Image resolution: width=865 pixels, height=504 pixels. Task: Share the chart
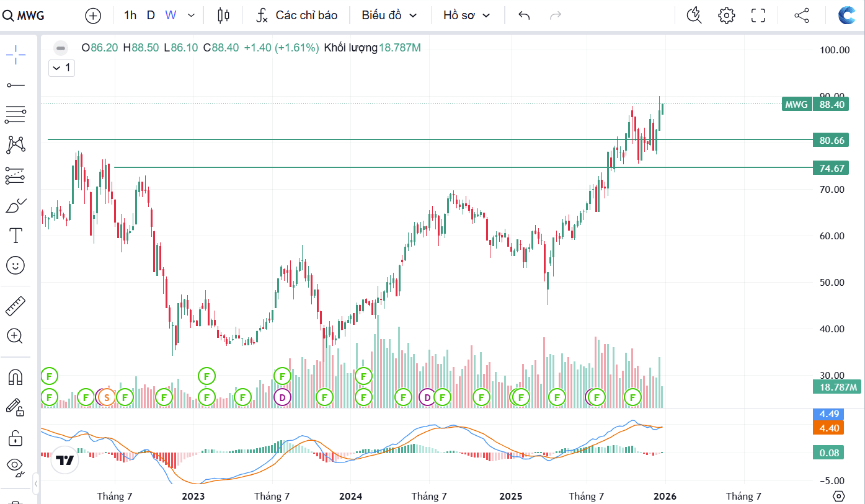[802, 15]
